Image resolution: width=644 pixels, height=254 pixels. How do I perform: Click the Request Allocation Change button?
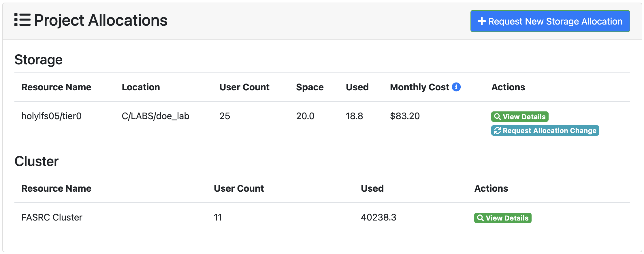(545, 131)
